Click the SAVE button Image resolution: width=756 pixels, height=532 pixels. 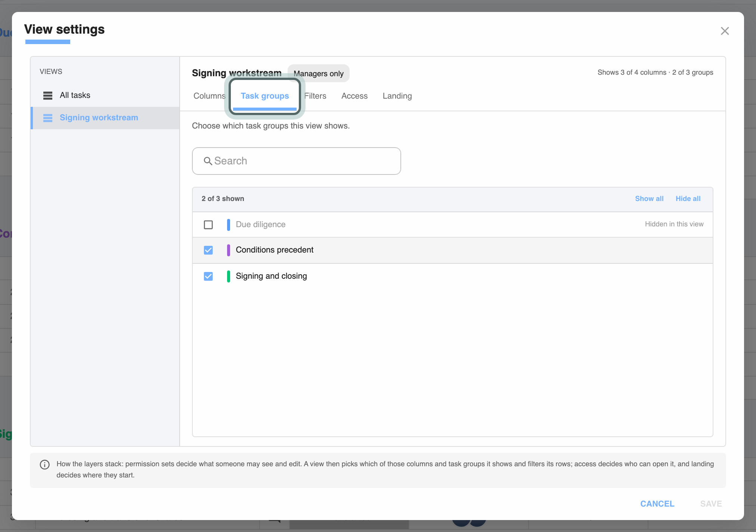711,504
